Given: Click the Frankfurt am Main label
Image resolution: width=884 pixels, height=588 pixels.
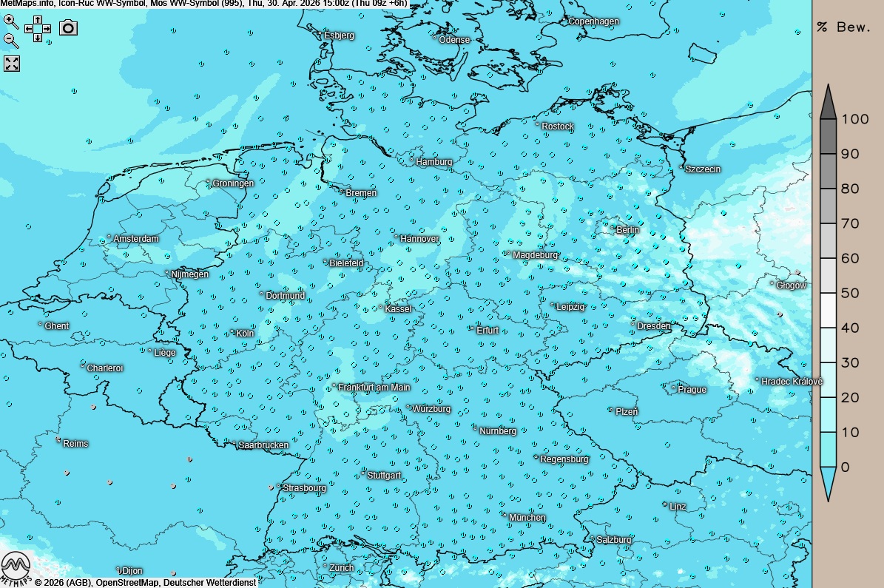Looking at the screenshot, I should pyautogui.click(x=374, y=388).
